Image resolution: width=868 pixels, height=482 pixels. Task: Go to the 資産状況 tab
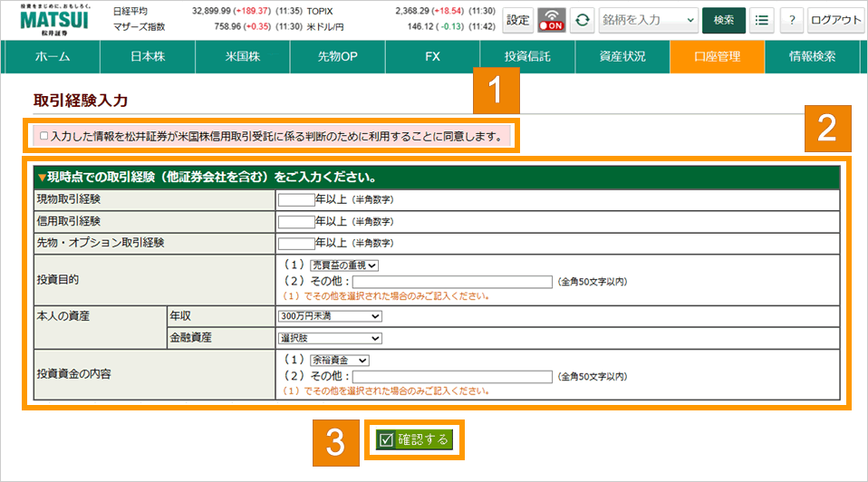622,57
